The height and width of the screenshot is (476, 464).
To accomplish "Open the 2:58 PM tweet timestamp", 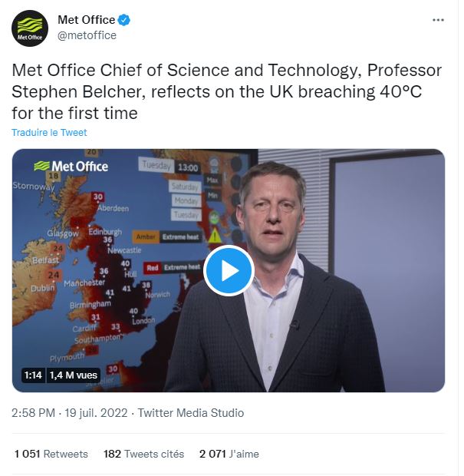I will (33, 413).
